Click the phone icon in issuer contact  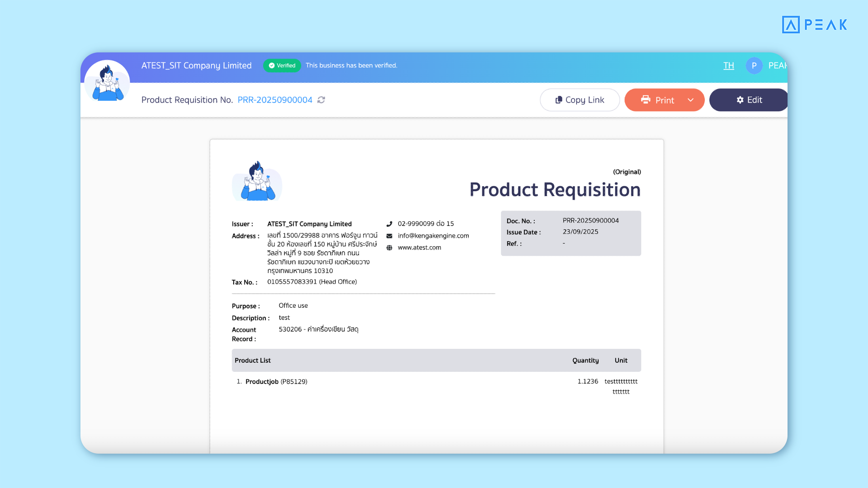pyautogui.click(x=389, y=224)
